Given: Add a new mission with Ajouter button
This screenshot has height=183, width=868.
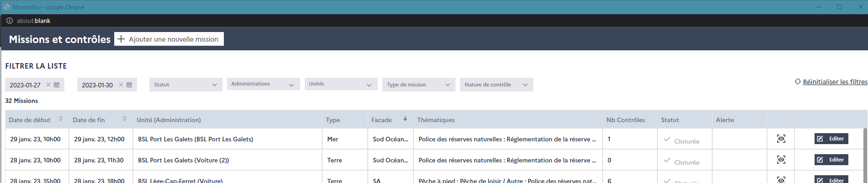Looking at the screenshot, I should pos(169,39).
